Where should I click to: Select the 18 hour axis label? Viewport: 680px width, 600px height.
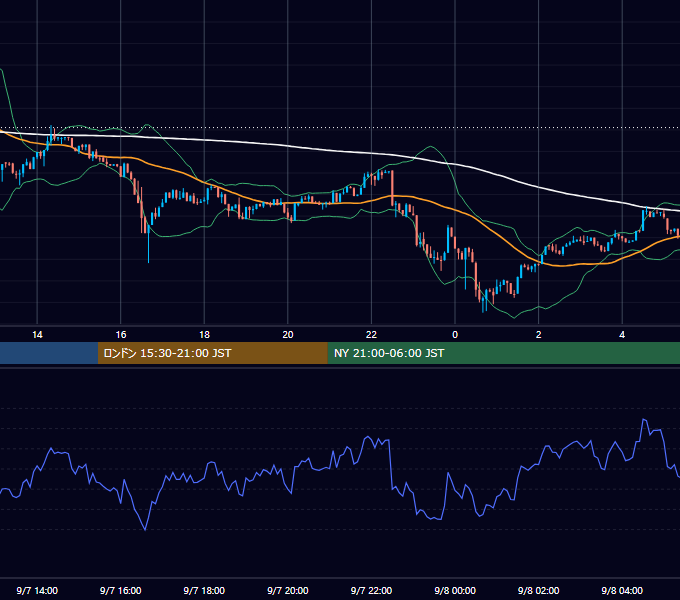point(204,335)
